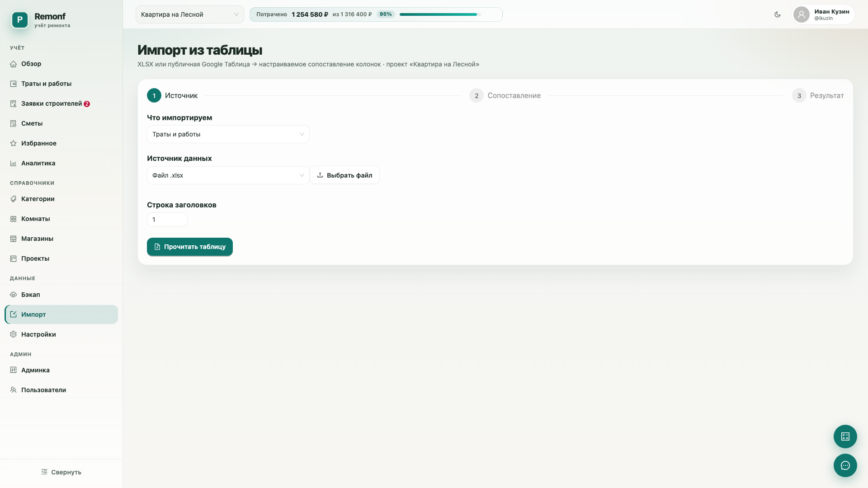Open the floating calculator button
Viewport: 868px width, 488px height.
845,436
